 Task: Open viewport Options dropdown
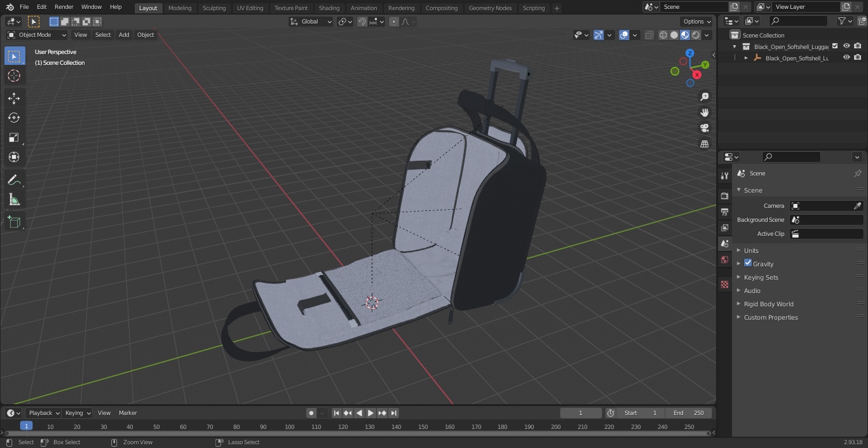tap(696, 22)
